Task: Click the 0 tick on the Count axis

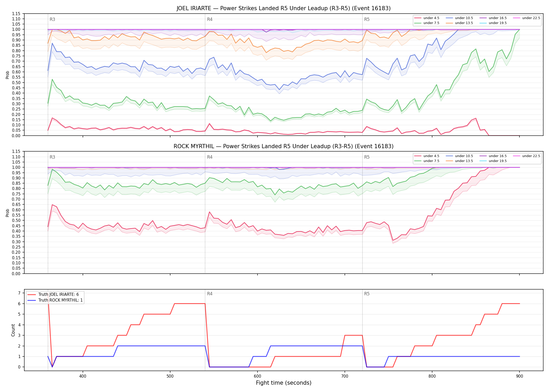Action: [x=19, y=367]
